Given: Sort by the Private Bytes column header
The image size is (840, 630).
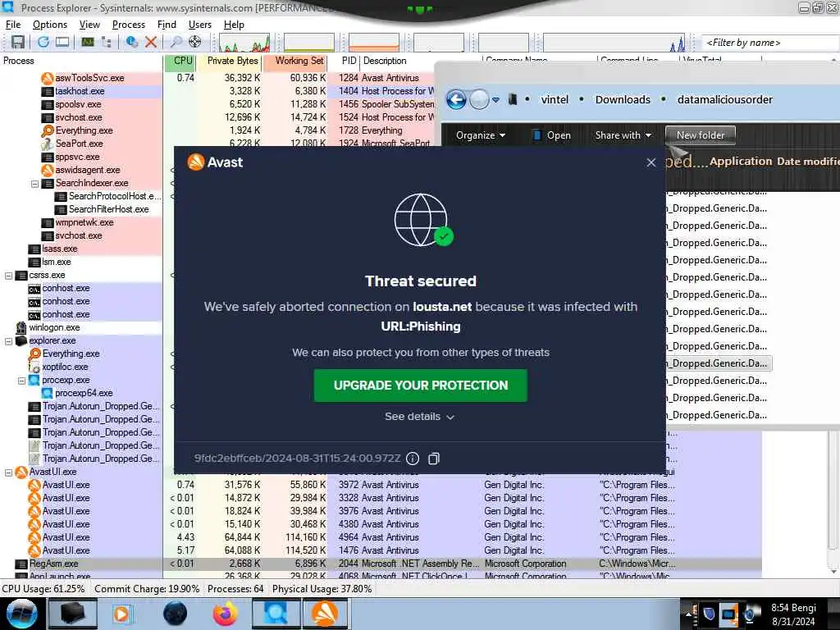Looking at the screenshot, I should pyautogui.click(x=230, y=61).
